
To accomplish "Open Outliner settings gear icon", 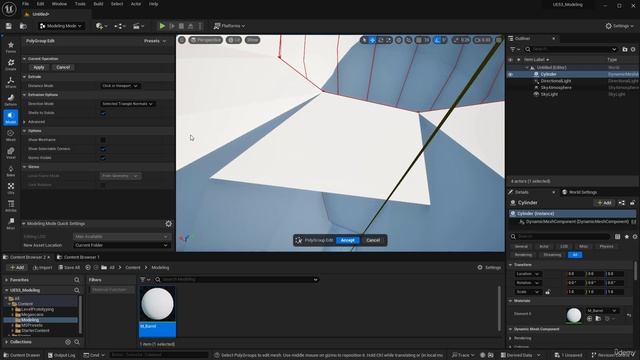I will (x=633, y=49).
